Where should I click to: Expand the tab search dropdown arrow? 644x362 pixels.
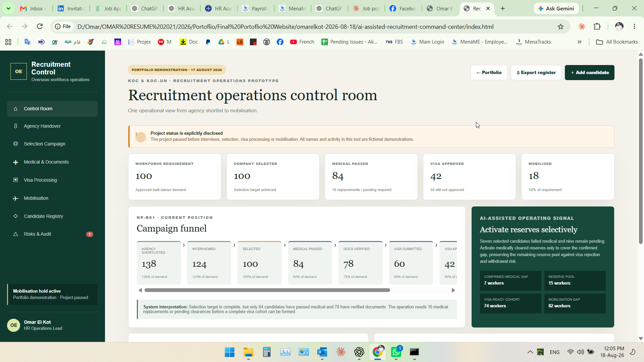pyautogui.click(x=8, y=8)
